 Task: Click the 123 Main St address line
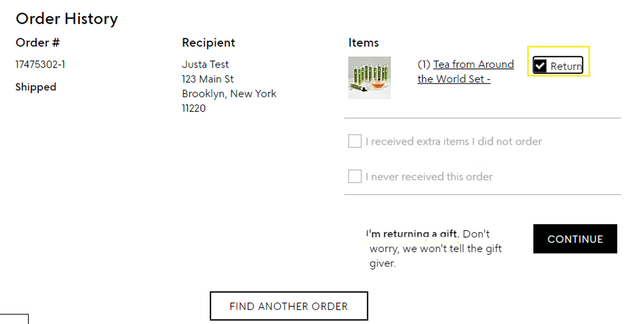pos(208,79)
